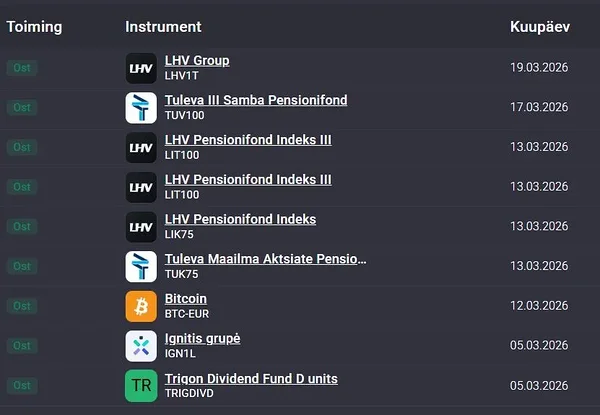
Task: Click the green TR Trigon icon
Action: point(141,386)
